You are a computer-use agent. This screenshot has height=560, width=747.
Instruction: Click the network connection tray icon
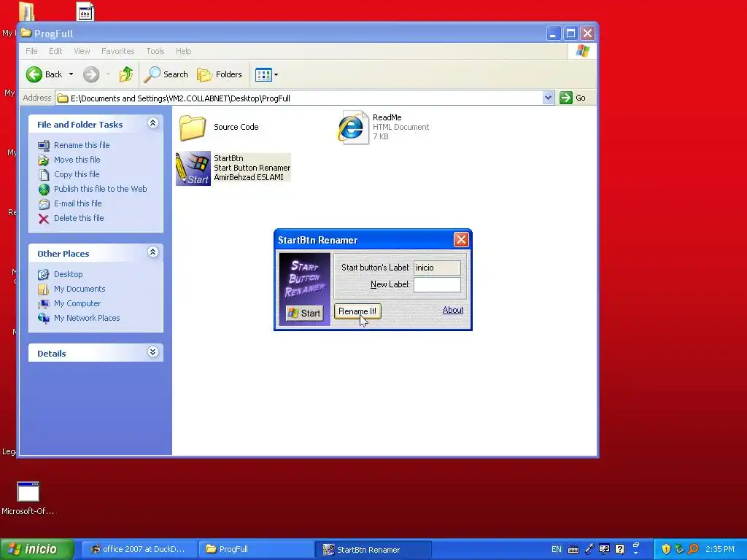(x=679, y=549)
